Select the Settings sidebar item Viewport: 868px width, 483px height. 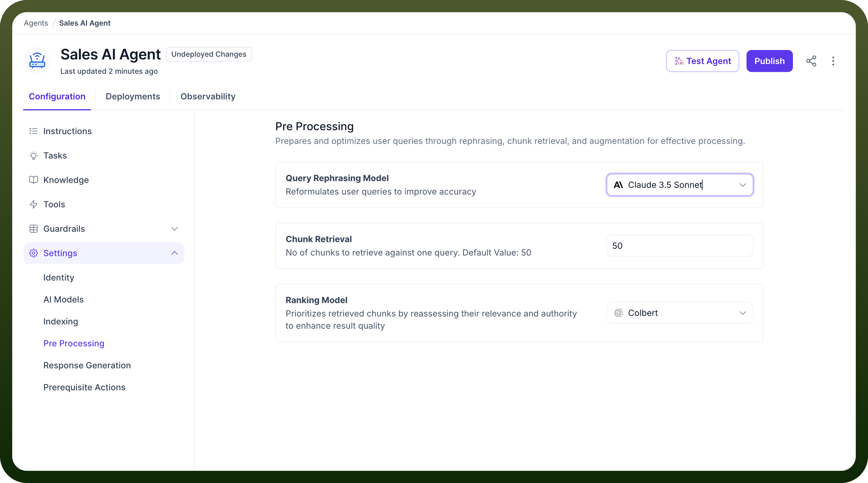coord(104,253)
